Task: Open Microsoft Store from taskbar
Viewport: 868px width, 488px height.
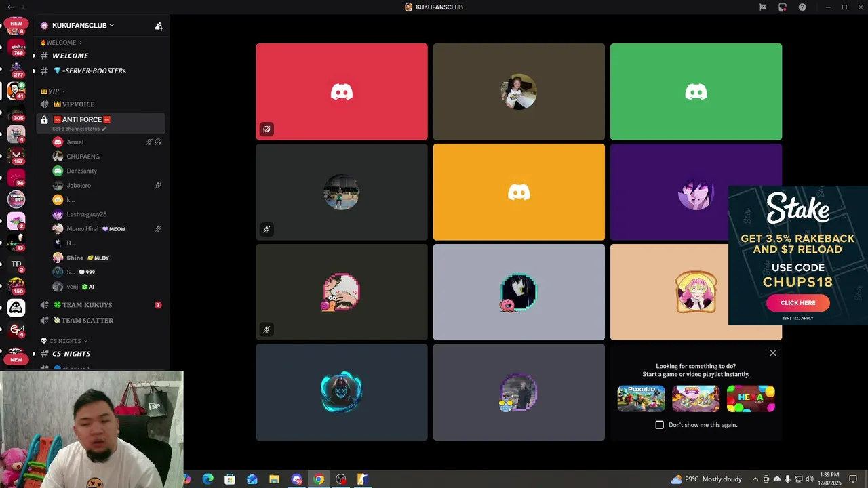Action: pyautogui.click(x=230, y=479)
